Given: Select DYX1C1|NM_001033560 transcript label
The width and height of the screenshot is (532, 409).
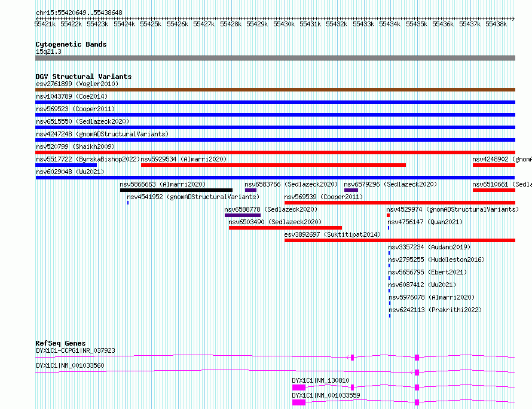Looking at the screenshot, I should [x=70, y=365].
